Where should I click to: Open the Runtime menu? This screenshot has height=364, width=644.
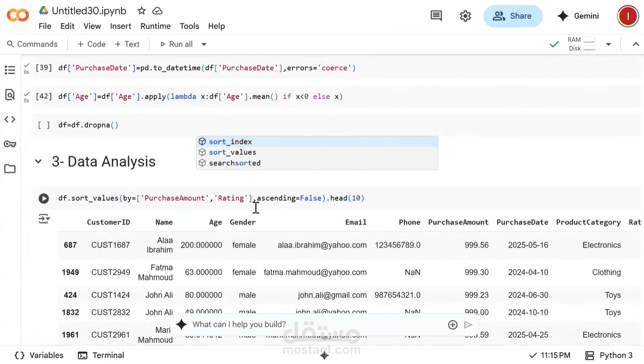(x=155, y=26)
